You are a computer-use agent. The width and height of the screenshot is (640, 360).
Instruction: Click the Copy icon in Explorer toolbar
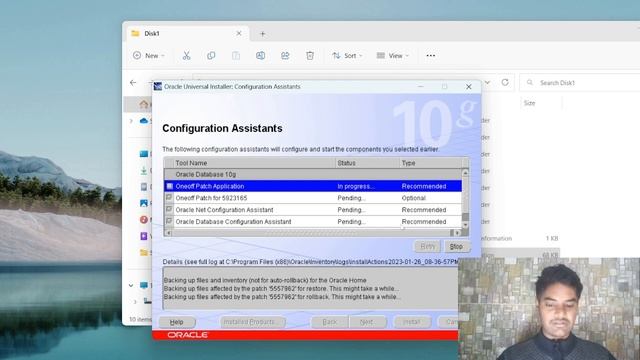211,56
